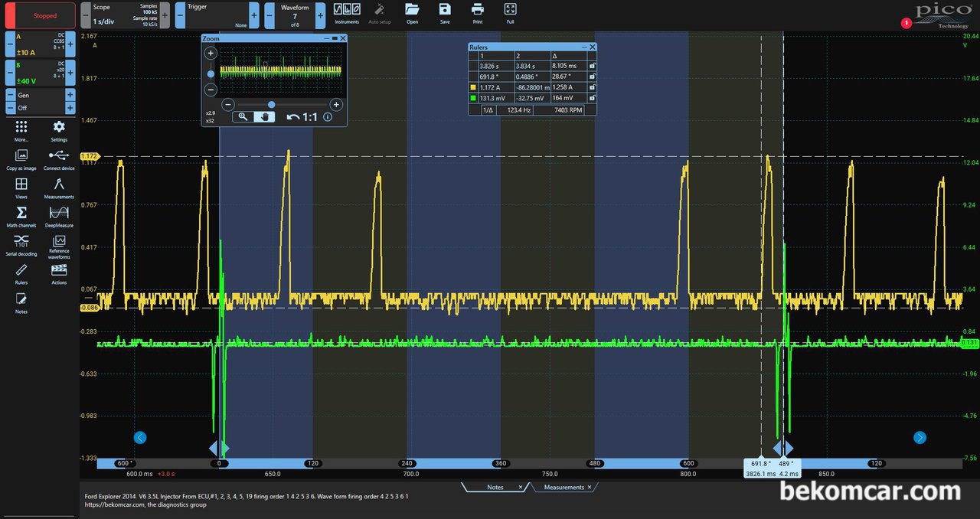980x519 pixels.
Task: Increase the Scope timebase with plus
Action: [x=164, y=15]
